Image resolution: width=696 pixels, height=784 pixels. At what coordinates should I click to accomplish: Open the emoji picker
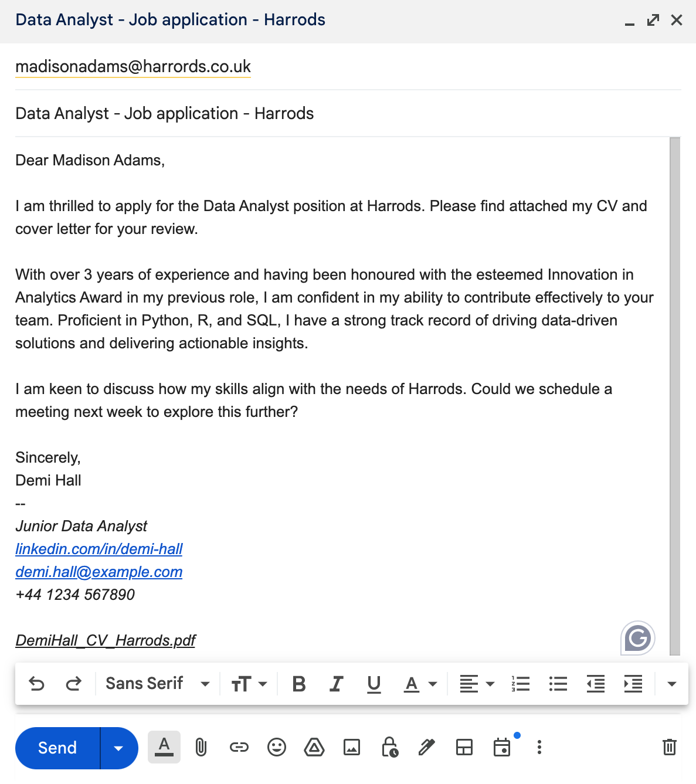pyautogui.click(x=276, y=748)
